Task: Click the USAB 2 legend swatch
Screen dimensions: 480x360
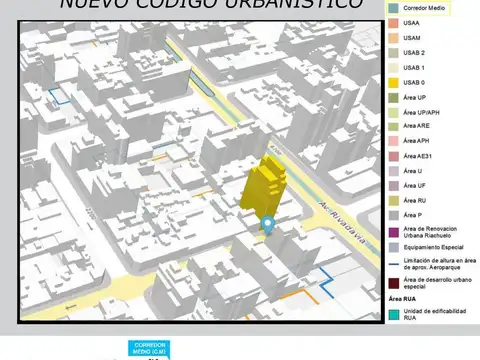Action: pos(394,53)
